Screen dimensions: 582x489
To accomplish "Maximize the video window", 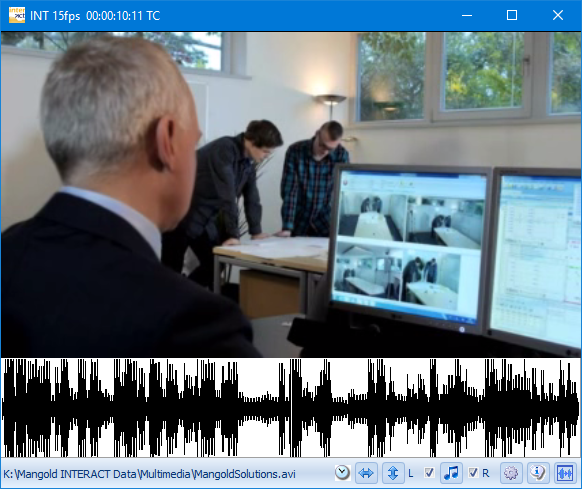I will 512,15.
